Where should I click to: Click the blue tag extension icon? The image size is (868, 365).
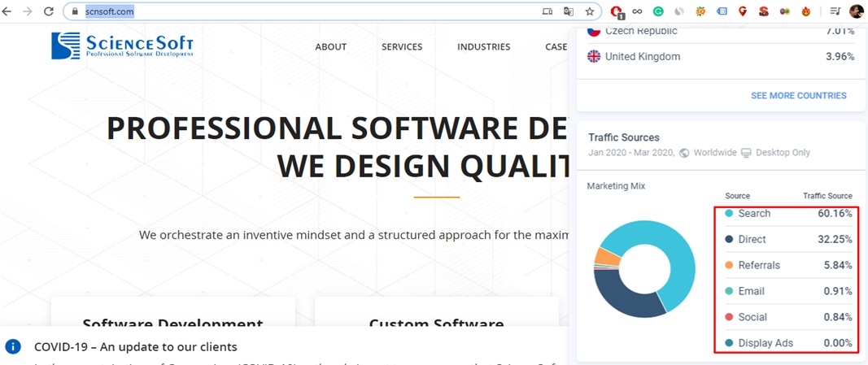point(722,11)
